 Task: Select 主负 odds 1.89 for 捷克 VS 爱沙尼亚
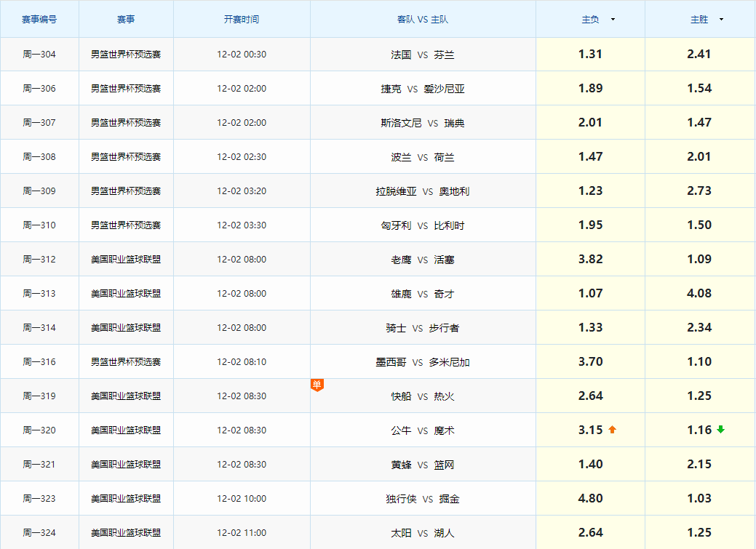[590, 88]
